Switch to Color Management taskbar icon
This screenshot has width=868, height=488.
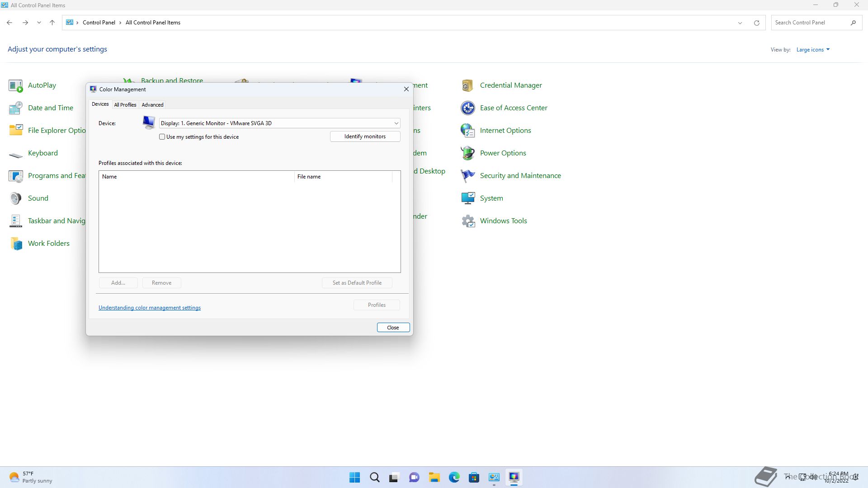coord(514,477)
